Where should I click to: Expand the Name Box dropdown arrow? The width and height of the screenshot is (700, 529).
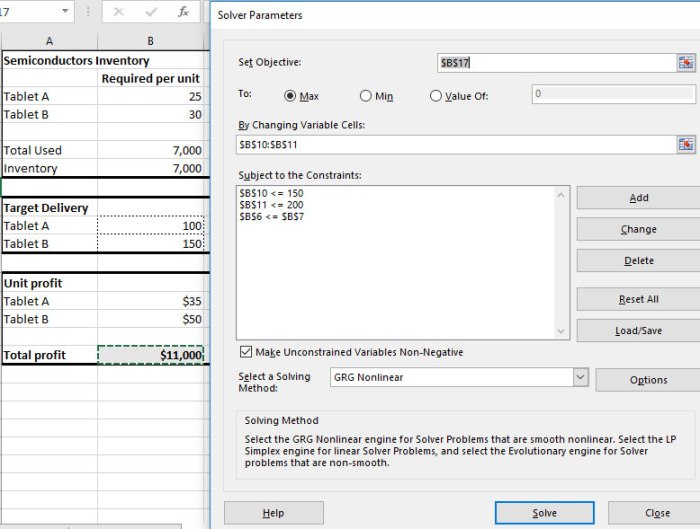(x=66, y=12)
